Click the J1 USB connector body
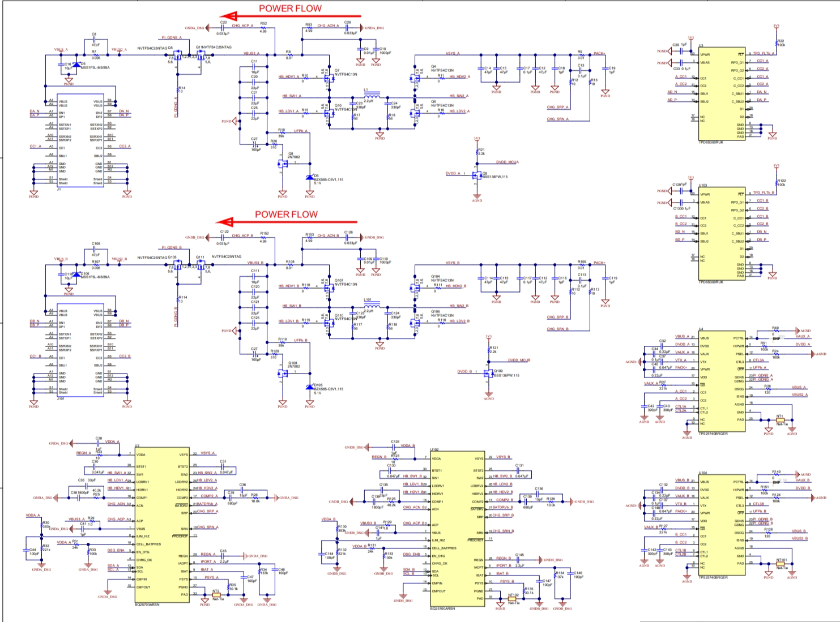Screen dimensions: 840x622 click(x=80, y=141)
